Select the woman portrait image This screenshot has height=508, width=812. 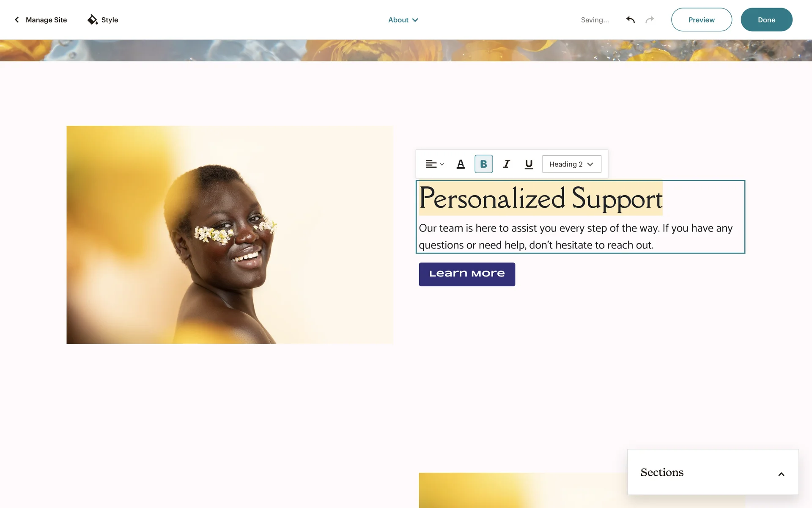[230, 235]
